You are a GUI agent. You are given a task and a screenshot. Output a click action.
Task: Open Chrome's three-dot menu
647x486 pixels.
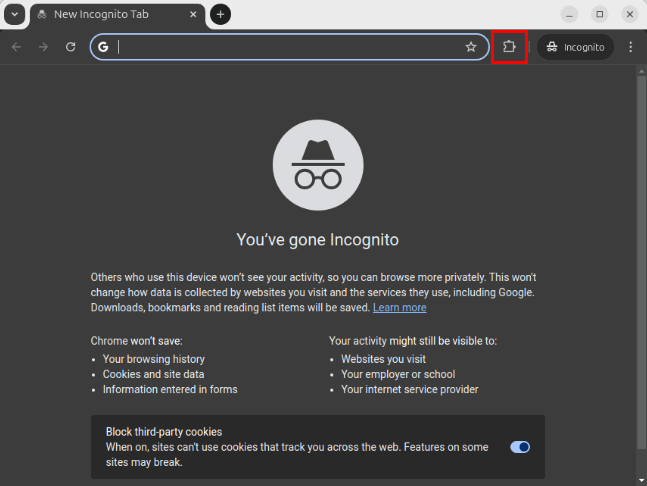(630, 47)
